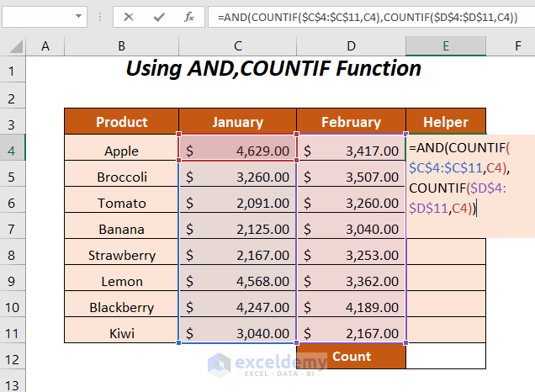Viewport: 535px width, 392px height.
Task: Click the Product header cell
Action: 122,122
